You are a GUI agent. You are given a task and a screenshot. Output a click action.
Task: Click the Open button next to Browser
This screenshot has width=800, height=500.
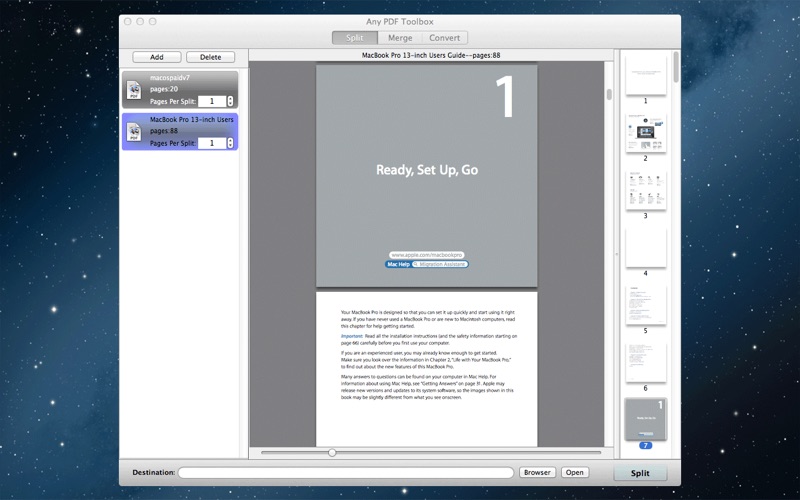(x=574, y=472)
